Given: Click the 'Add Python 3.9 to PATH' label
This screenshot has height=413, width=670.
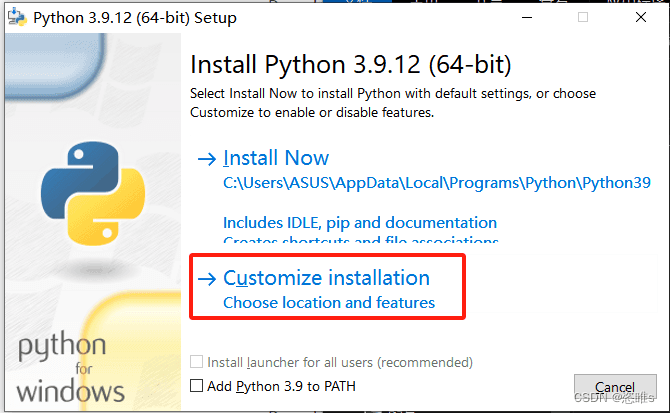Looking at the screenshot, I should pyautogui.click(x=281, y=386).
